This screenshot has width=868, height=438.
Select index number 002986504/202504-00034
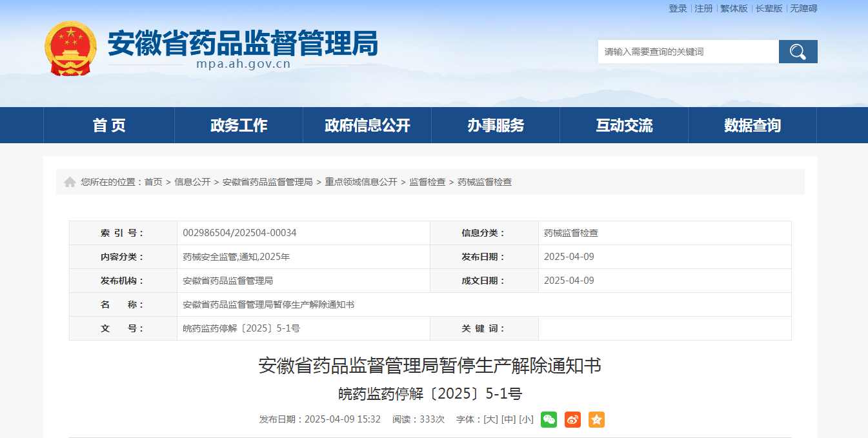click(239, 233)
